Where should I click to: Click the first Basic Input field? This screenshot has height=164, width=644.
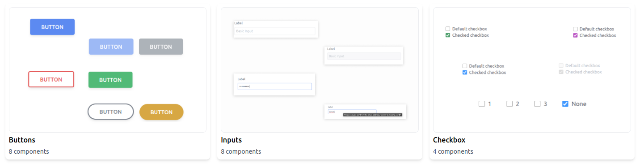(275, 31)
